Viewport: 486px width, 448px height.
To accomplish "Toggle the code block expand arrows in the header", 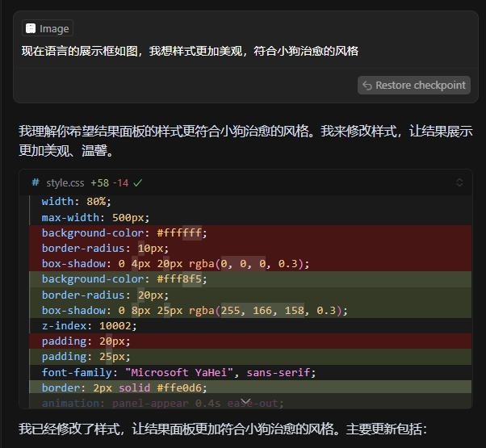I will tap(459, 183).
